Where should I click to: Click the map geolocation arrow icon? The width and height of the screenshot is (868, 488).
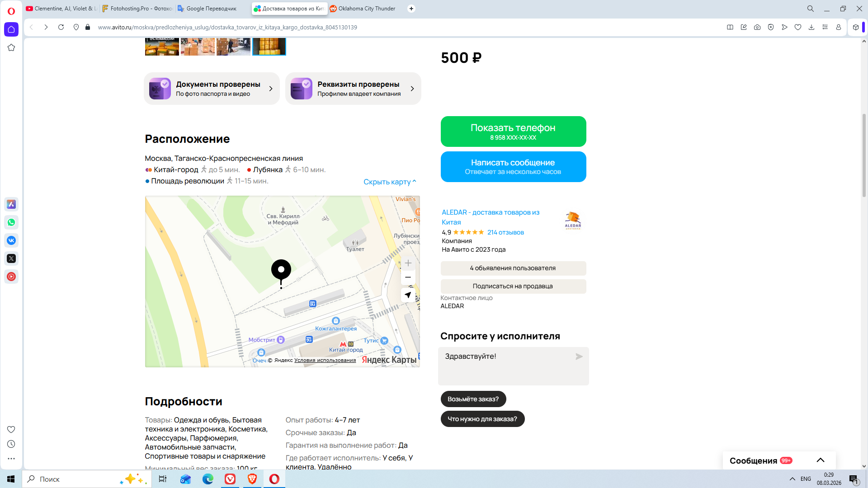tap(408, 295)
